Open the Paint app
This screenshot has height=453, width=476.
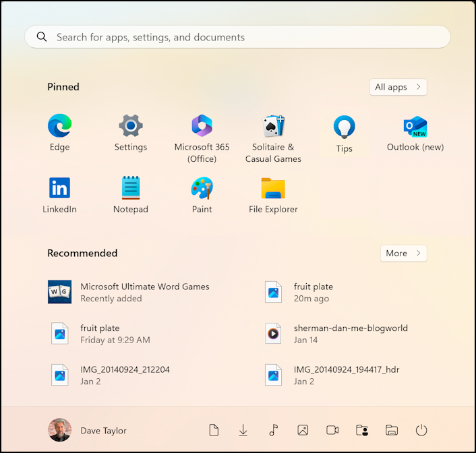[x=202, y=195]
